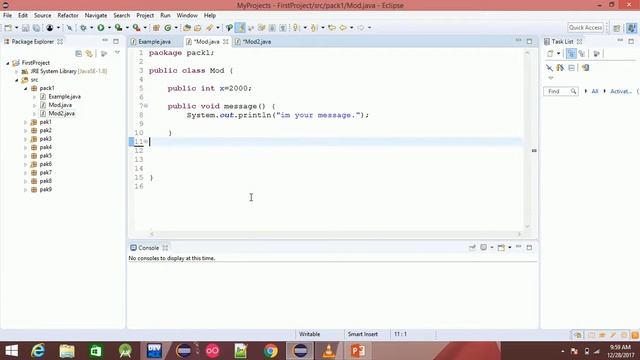Click the Save All toolbar icon
The image size is (640, 360).
coord(36,28)
